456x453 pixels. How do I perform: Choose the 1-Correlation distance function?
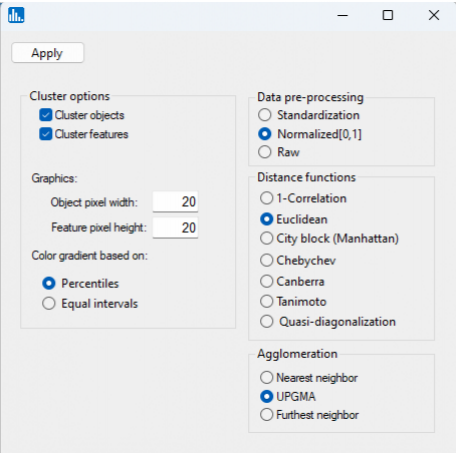(266, 198)
